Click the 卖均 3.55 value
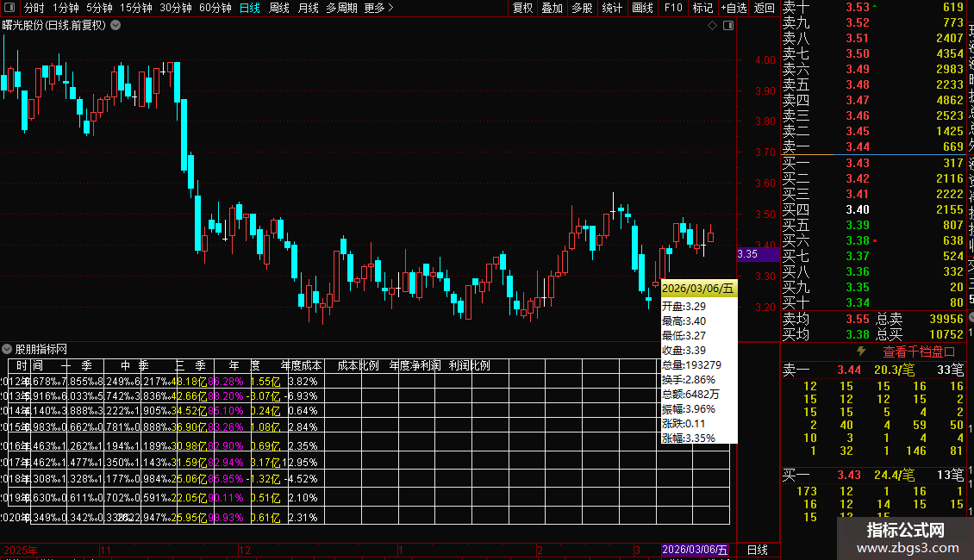Image resolution: width=974 pixels, height=560 pixels. (x=858, y=319)
